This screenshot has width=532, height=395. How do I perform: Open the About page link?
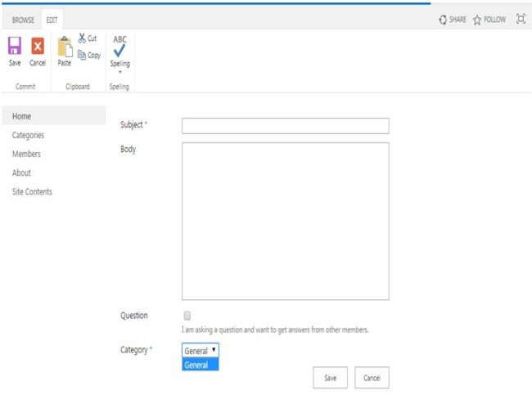click(21, 173)
